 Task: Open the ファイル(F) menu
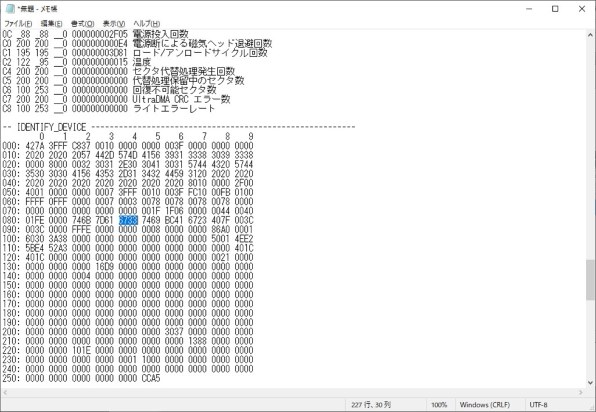click(18, 23)
